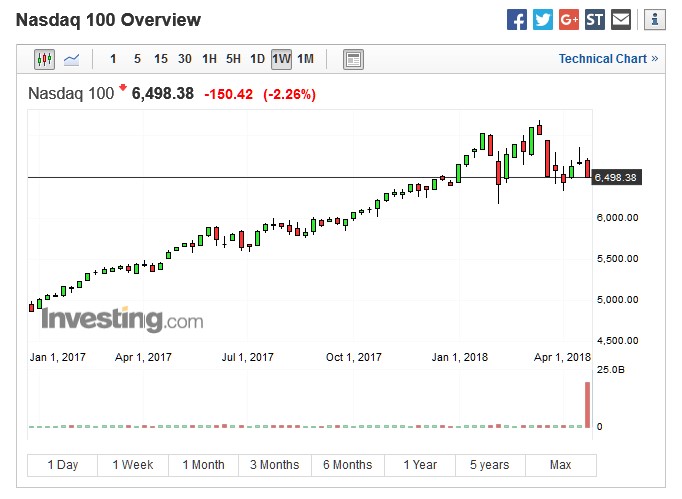
Task: Click the Jan 1, 2018 date label
Action: [x=460, y=357]
